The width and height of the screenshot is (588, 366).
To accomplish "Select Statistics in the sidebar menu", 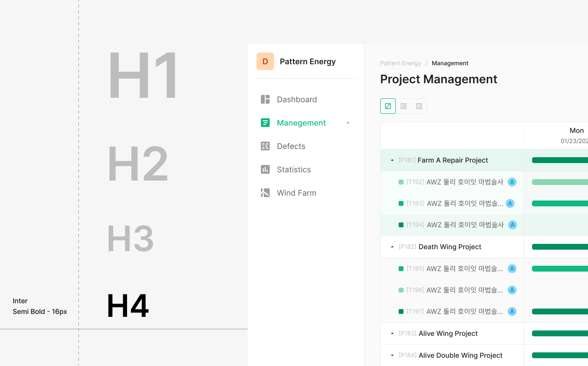I will coord(294,169).
